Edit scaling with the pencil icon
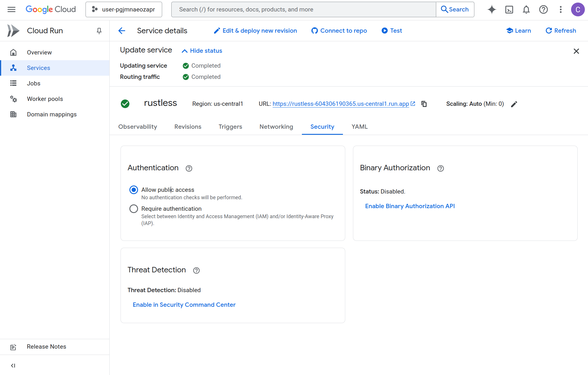The image size is (588, 375). (514, 104)
